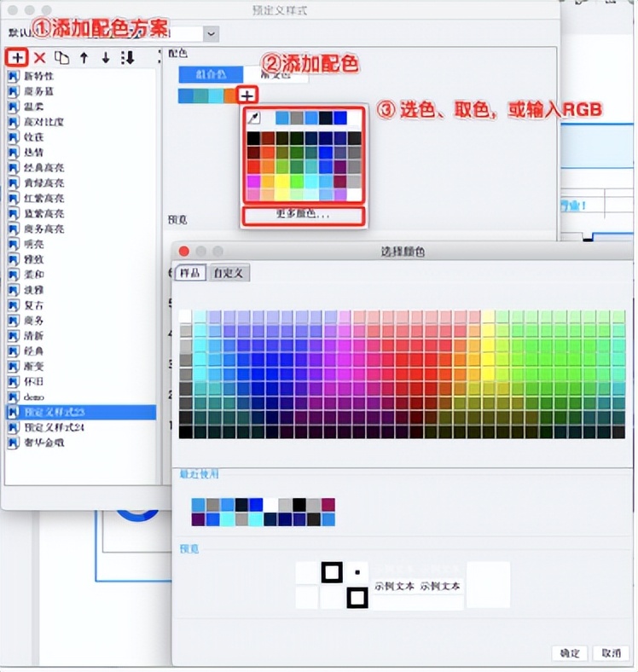Pick a screen color with the eyedropper icon
Screen dimensions: 638x672
(254, 118)
